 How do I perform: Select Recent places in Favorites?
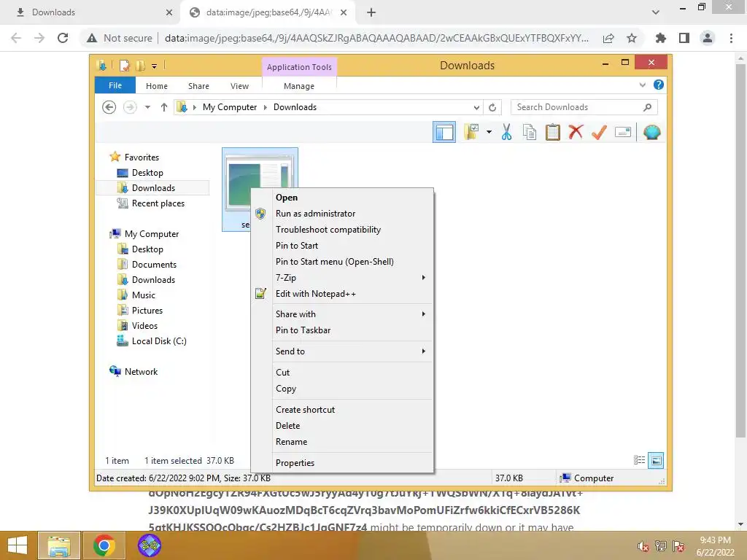[158, 203]
